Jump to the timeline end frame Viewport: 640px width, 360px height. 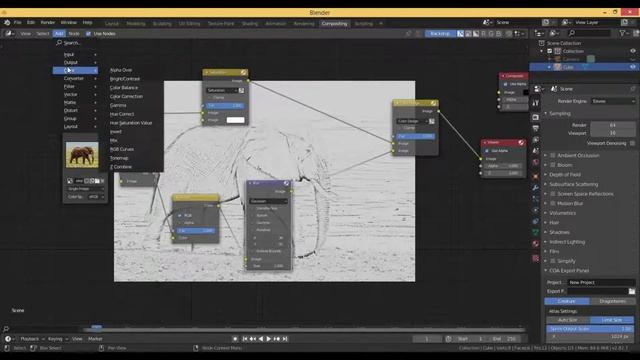tap(285, 339)
